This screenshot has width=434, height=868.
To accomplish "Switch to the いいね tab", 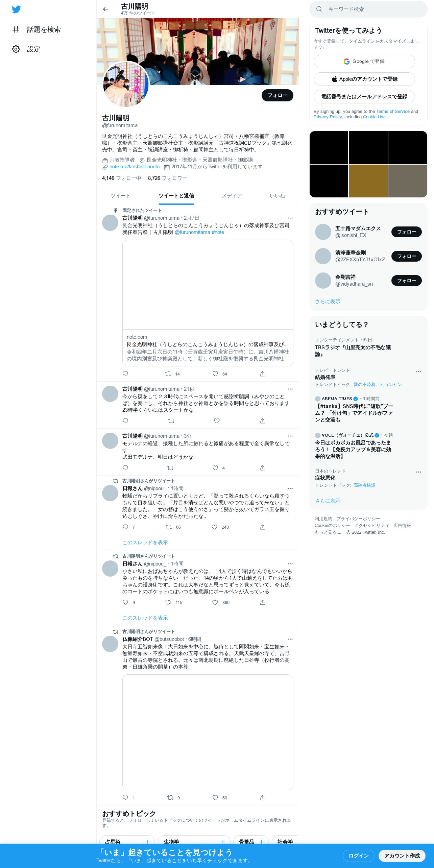I will pos(277,196).
